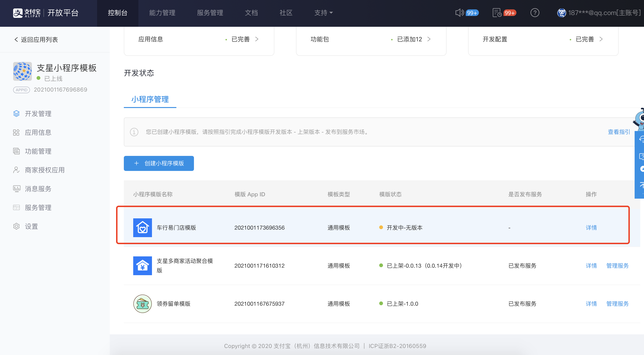Open 管理服务 for 领券留单模版

(x=617, y=304)
